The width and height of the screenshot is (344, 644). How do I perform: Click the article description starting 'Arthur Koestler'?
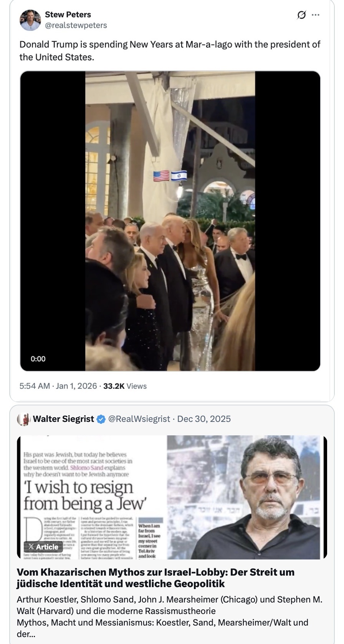[x=169, y=616]
